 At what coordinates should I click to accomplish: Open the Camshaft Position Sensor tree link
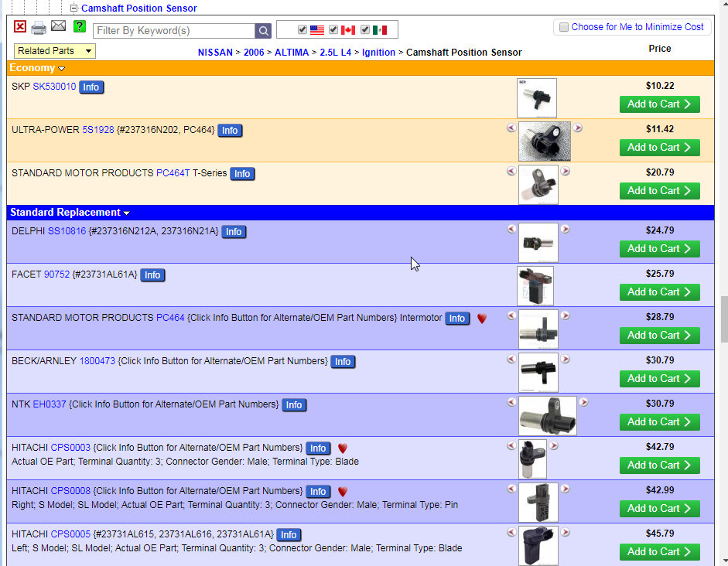click(x=138, y=9)
